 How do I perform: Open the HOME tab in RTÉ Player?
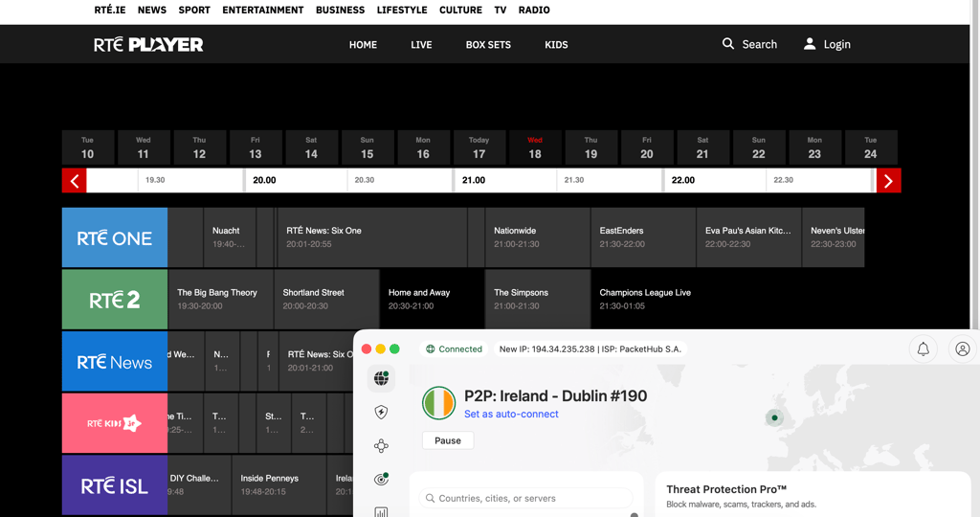point(363,45)
